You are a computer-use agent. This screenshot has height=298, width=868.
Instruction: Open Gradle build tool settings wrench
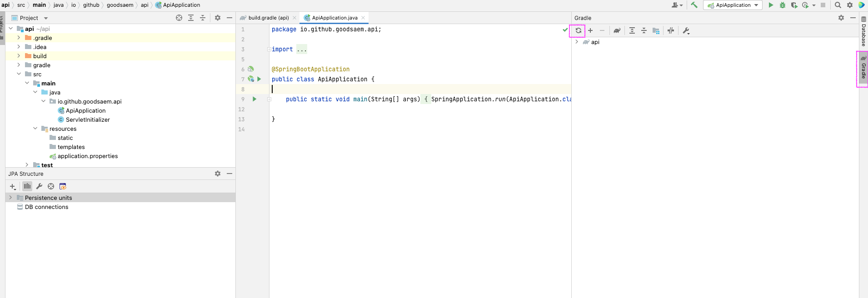(x=686, y=30)
